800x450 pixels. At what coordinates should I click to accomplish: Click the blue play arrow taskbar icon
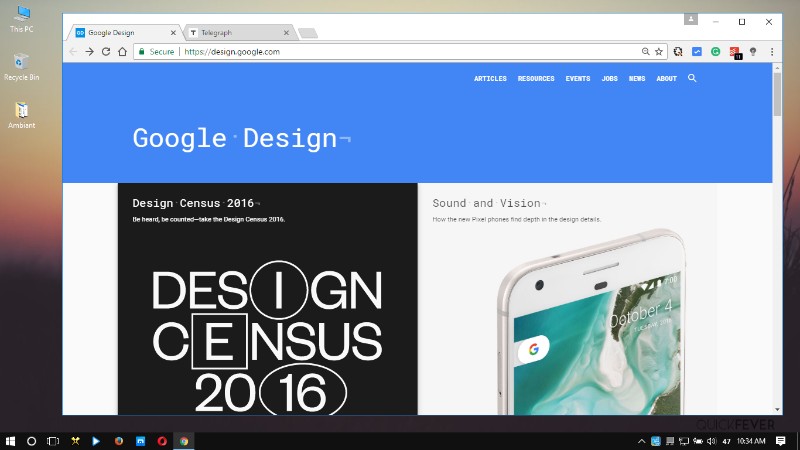[96, 441]
